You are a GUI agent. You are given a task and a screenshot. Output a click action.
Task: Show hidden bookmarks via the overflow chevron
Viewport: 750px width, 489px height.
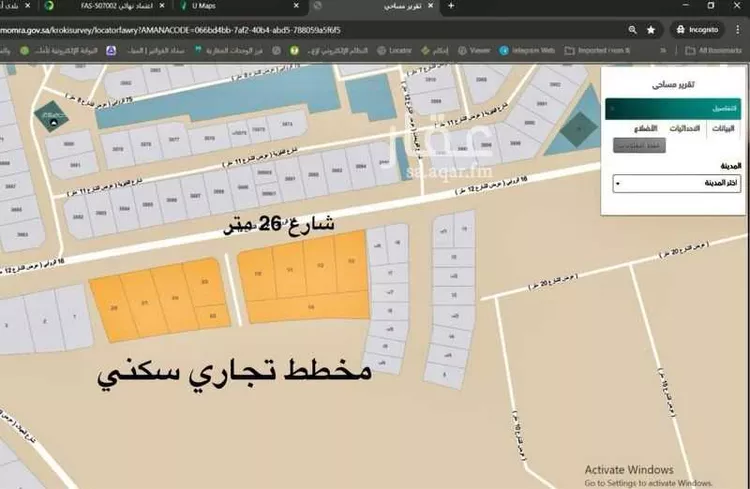(x=663, y=50)
